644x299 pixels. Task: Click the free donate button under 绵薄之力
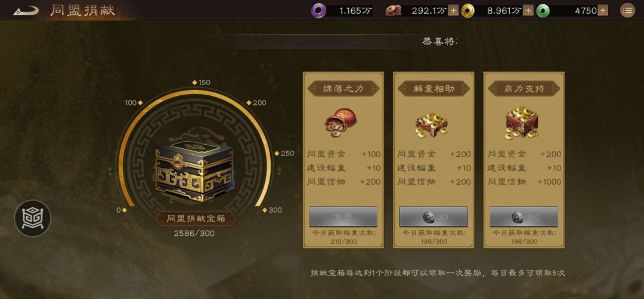pyautogui.click(x=343, y=217)
